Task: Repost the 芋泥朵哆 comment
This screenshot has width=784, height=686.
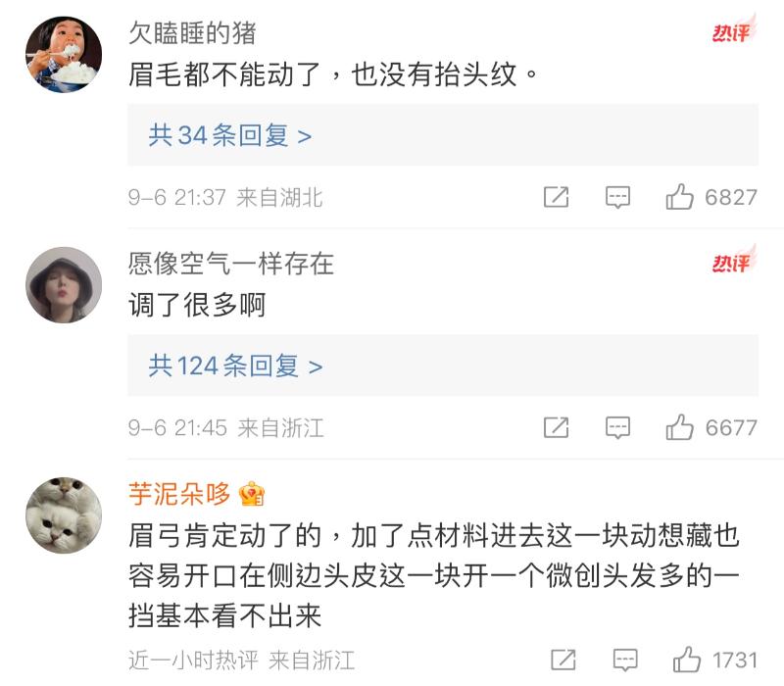Action: pos(563,659)
